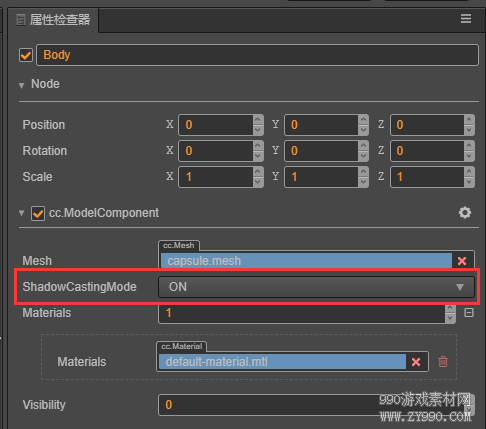Collapse Materials array with minus icon
The image size is (486, 429).
coord(469,313)
